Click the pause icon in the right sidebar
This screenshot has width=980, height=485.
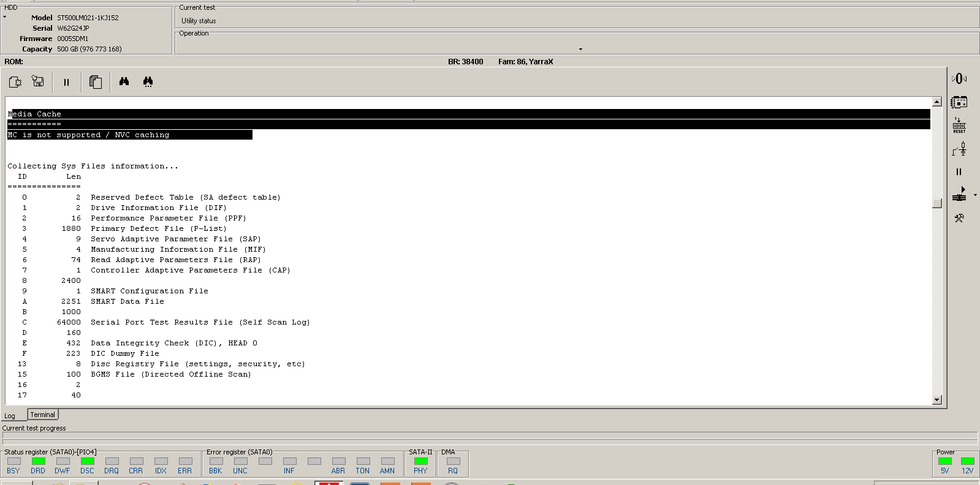(959, 172)
